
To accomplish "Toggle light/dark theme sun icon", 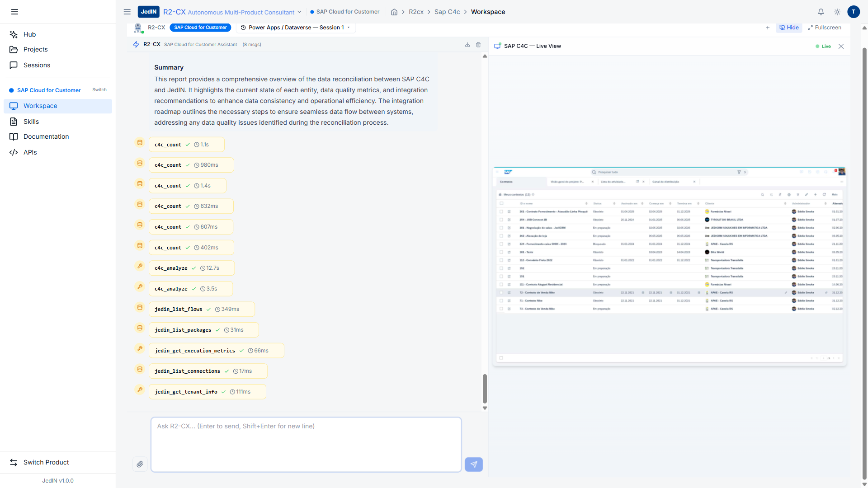I will 837,12.
